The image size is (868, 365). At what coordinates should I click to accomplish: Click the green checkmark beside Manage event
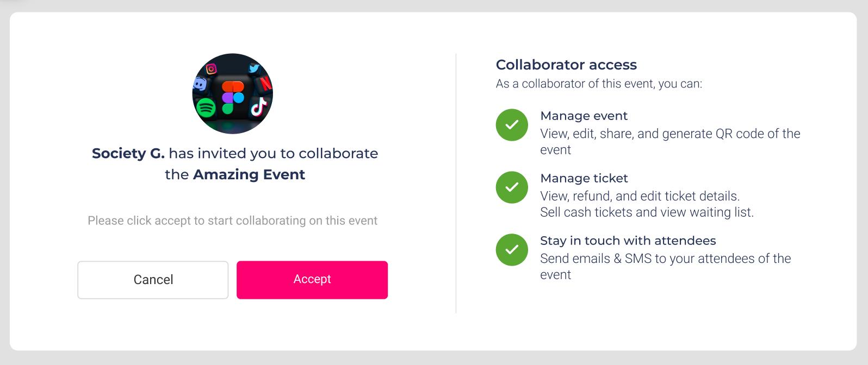click(512, 125)
